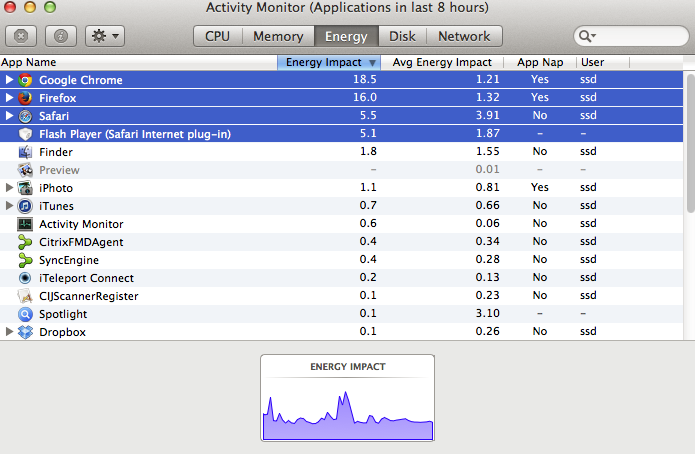
Task: Expand the iTunes row
Action: [9, 206]
